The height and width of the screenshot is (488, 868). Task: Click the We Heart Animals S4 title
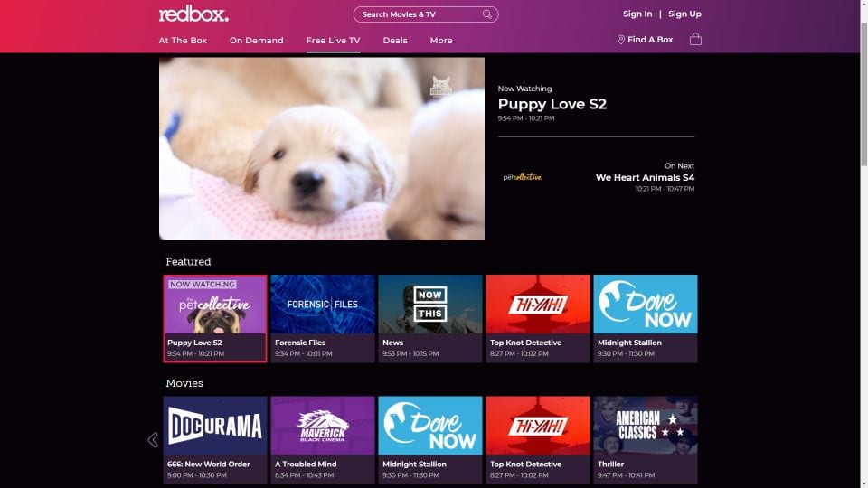[x=645, y=178]
